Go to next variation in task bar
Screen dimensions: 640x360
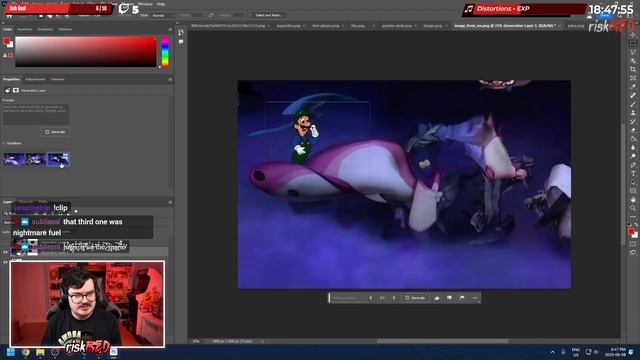[x=394, y=298]
